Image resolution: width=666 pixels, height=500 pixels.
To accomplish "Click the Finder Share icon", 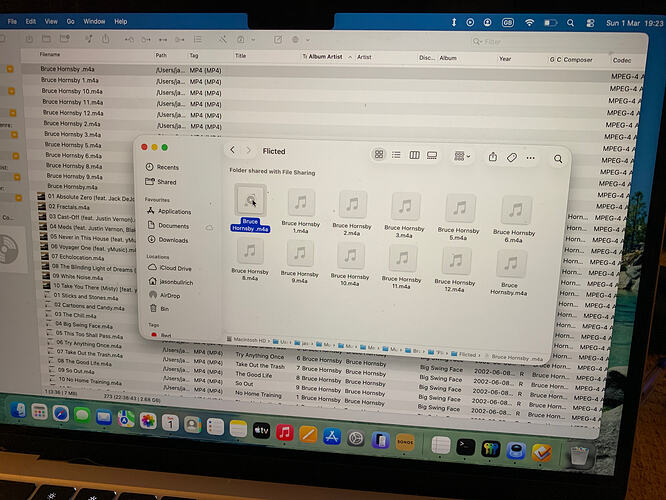I will 493,157.
